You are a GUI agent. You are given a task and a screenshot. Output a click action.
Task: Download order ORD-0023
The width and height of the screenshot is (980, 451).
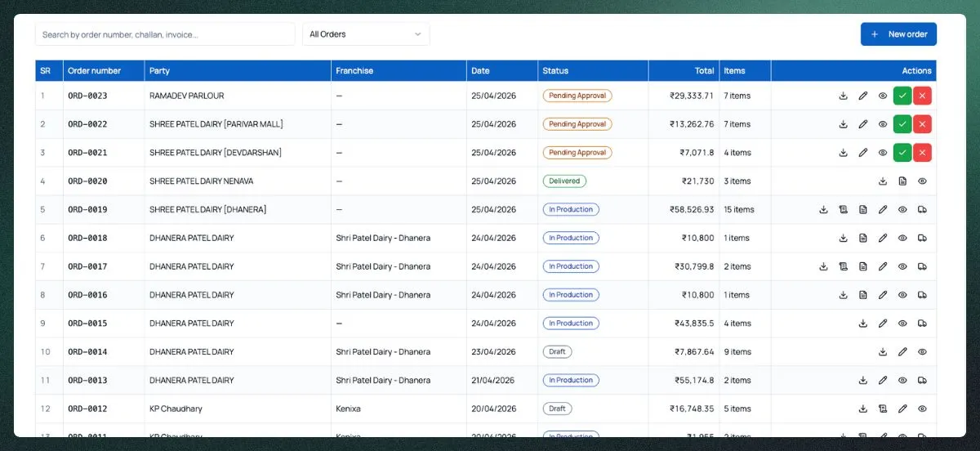click(x=843, y=96)
